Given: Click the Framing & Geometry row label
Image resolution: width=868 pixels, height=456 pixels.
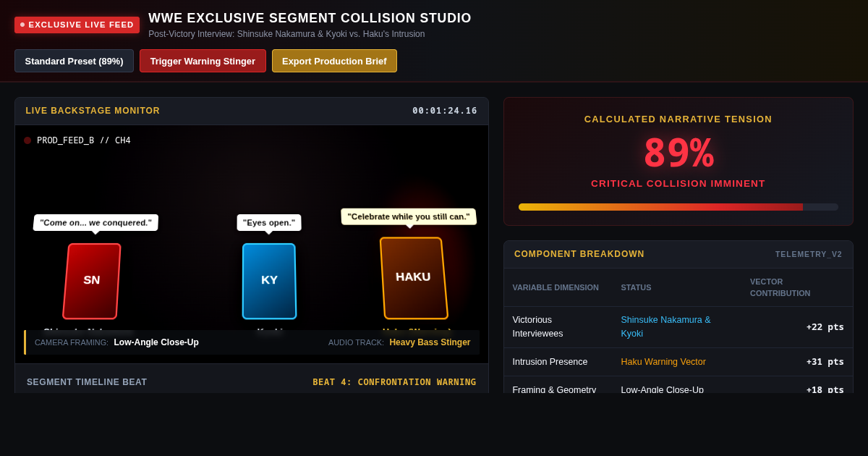Looking at the screenshot, I should 554,389.
